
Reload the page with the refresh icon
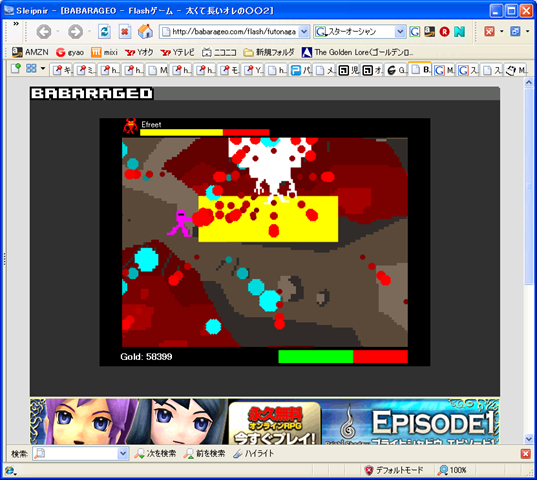tap(104, 32)
